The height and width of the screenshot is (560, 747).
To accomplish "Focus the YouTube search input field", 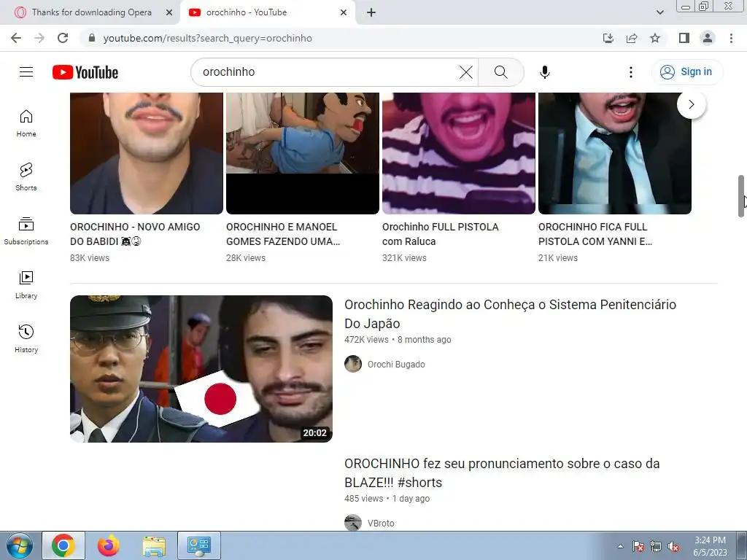I will (329, 72).
